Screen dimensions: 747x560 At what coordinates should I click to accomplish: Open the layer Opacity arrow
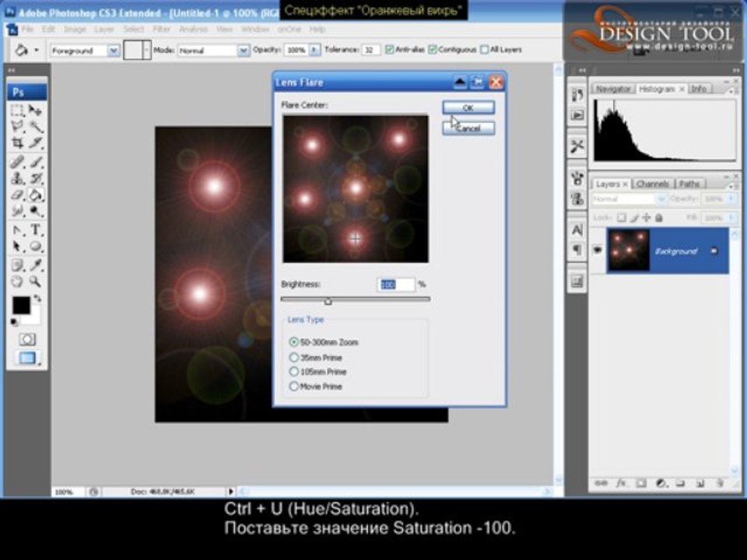coord(731,199)
